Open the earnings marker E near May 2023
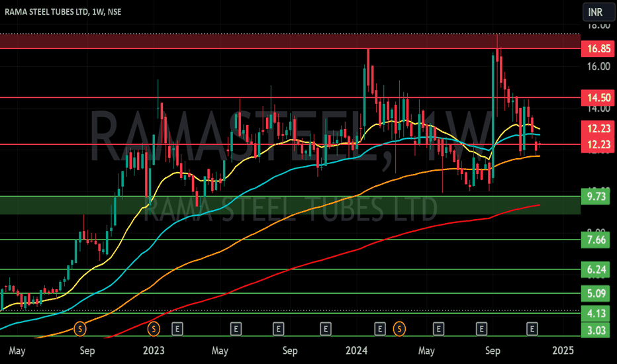This screenshot has height=364, width=617. (236, 328)
